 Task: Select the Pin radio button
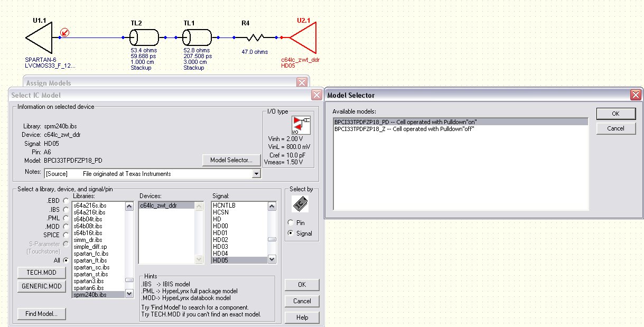click(x=291, y=223)
